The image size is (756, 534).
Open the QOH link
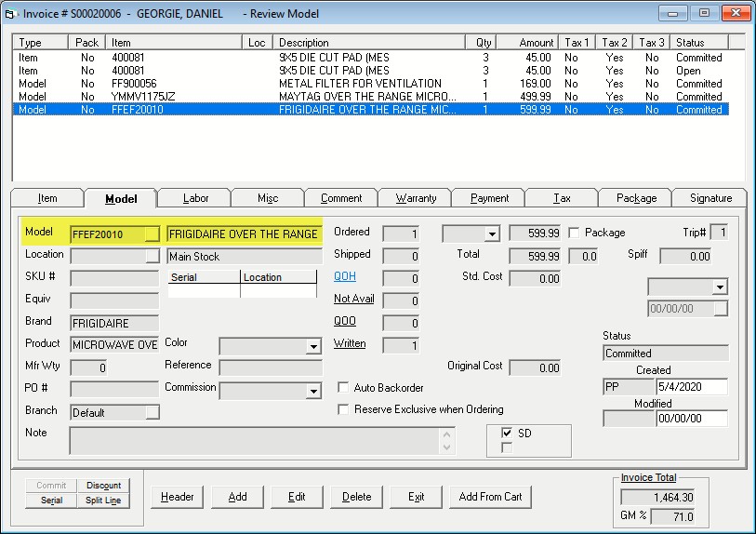tap(345, 276)
